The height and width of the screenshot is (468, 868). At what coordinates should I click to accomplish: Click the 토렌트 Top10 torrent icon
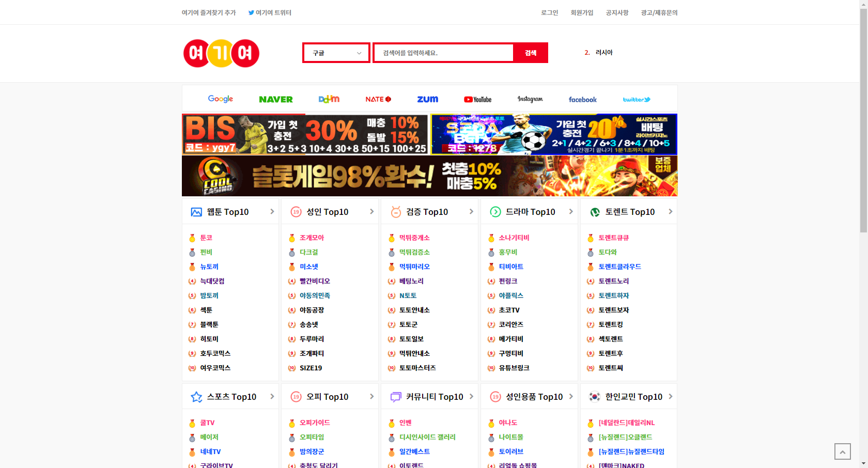click(x=595, y=212)
